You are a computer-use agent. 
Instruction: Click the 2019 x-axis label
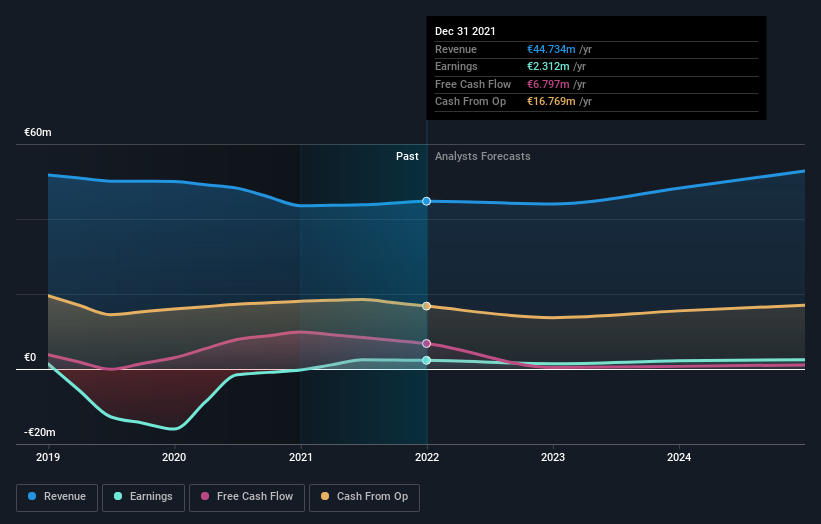(x=48, y=458)
